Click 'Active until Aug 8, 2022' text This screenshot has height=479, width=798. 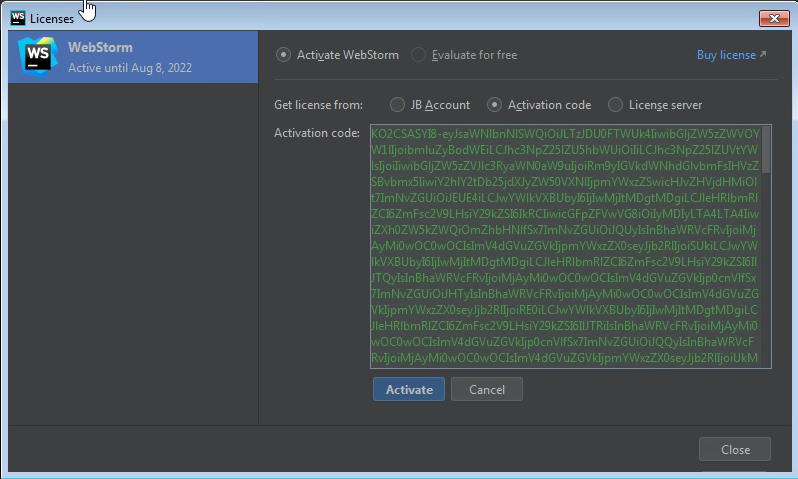tap(130, 68)
